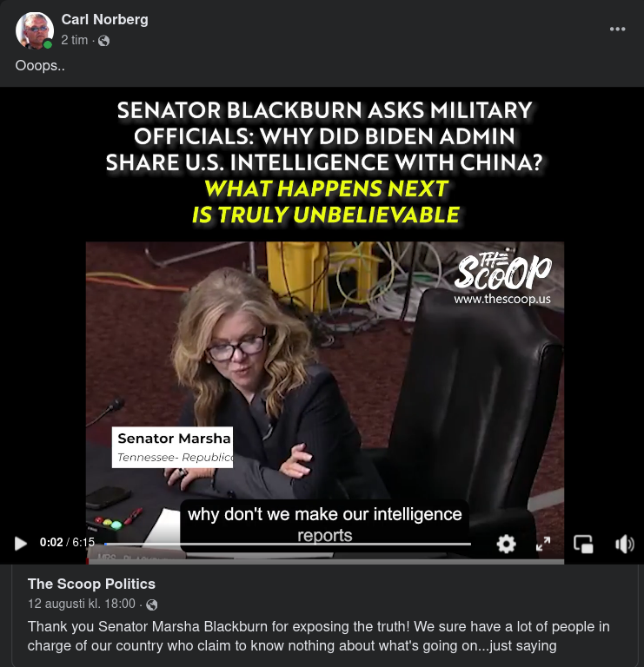Click the Ooops.. post text
Screen dimensions: 644x667
click(40, 65)
